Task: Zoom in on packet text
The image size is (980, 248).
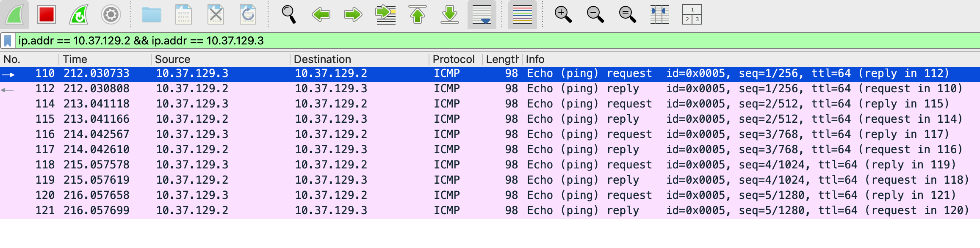Action: (x=563, y=14)
